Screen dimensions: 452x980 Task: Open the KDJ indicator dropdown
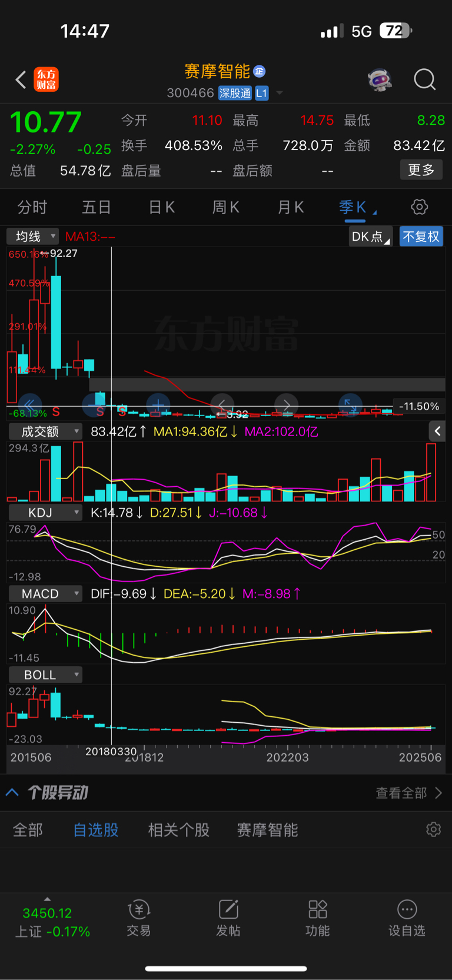click(x=45, y=513)
